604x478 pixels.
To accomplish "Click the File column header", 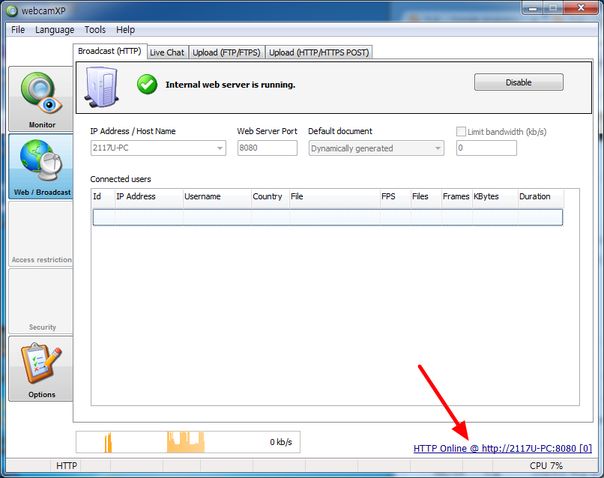I will 334,196.
